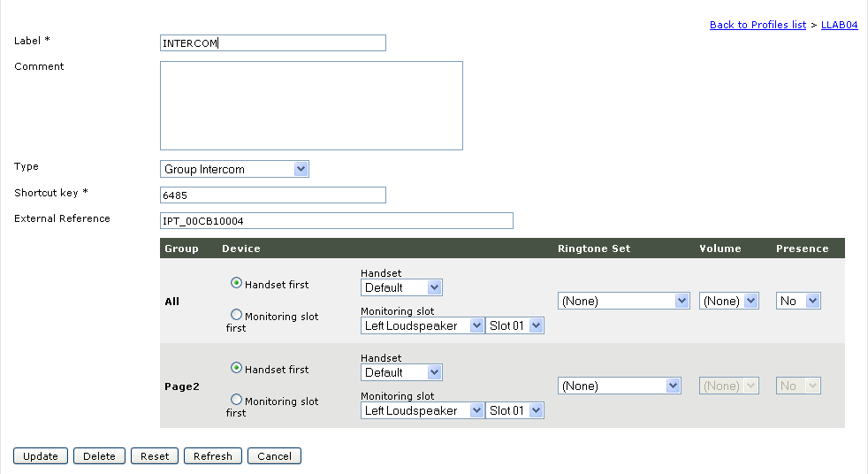Click the Refresh button
868x474 pixels.
click(x=212, y=455)
